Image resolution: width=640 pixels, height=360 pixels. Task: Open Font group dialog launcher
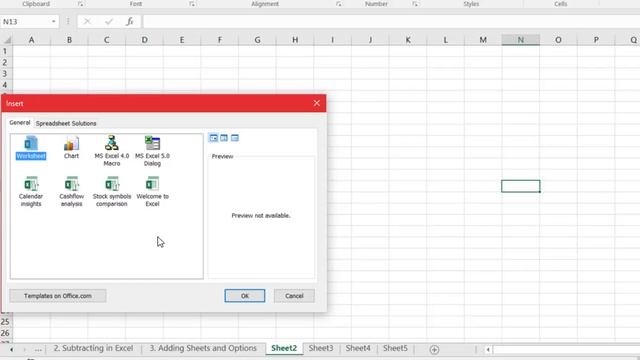(192, 4)
